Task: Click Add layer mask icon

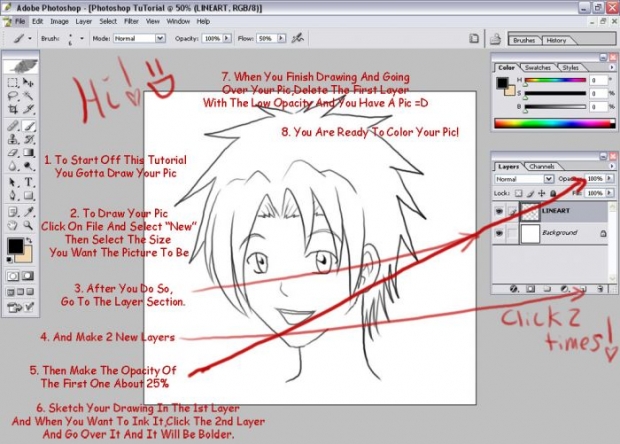Action: pos(530,289)
